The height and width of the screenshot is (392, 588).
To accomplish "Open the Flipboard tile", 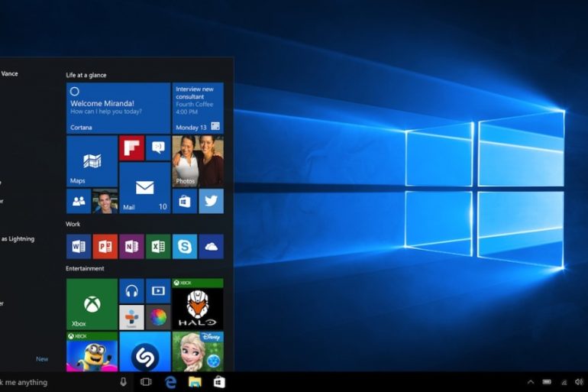I will (131, 147).
